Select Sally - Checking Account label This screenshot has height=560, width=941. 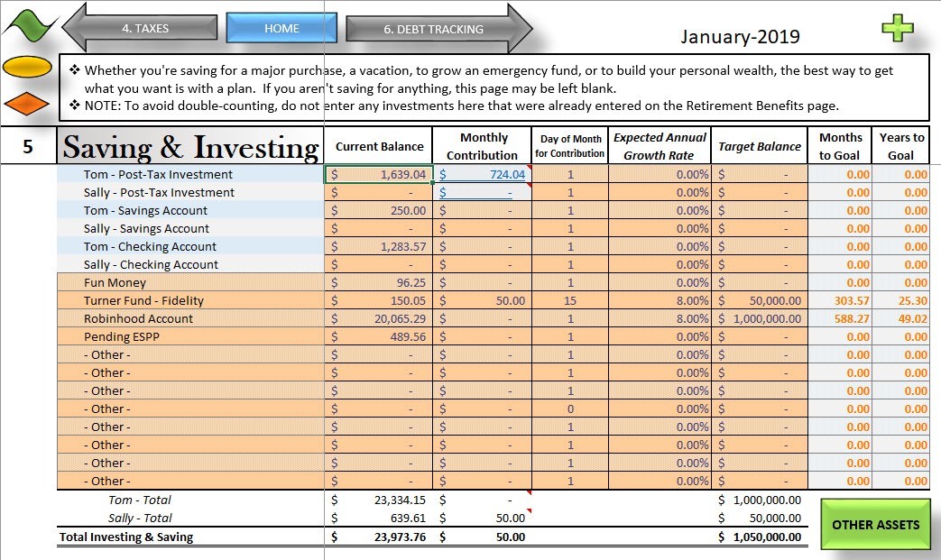(191, 264)
